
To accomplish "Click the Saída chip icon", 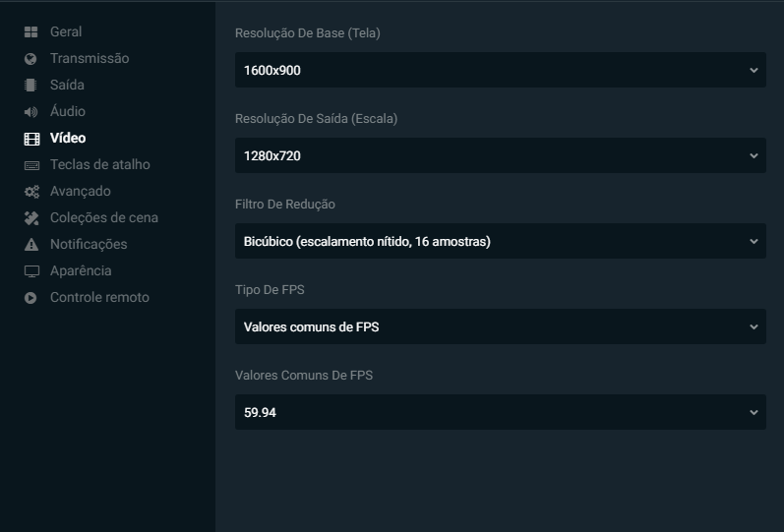I will (30, 86).
